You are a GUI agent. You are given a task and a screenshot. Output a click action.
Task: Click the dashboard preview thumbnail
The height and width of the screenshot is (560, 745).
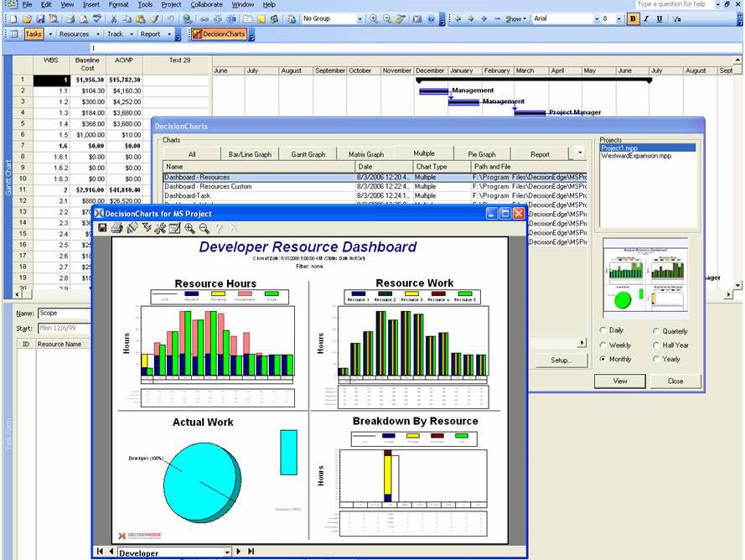pos(645,277)
